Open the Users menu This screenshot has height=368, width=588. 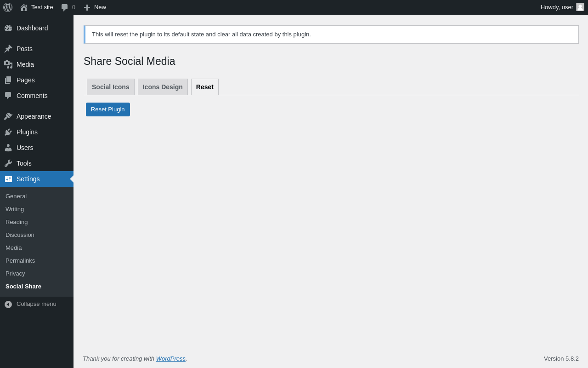(x=37, y=148)
